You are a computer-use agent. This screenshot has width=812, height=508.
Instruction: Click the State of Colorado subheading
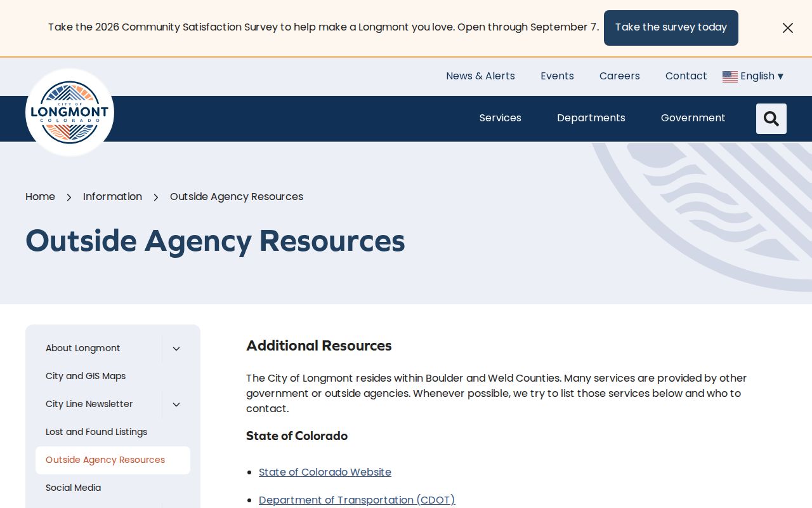pyautogui.click(x=297, y=436)
